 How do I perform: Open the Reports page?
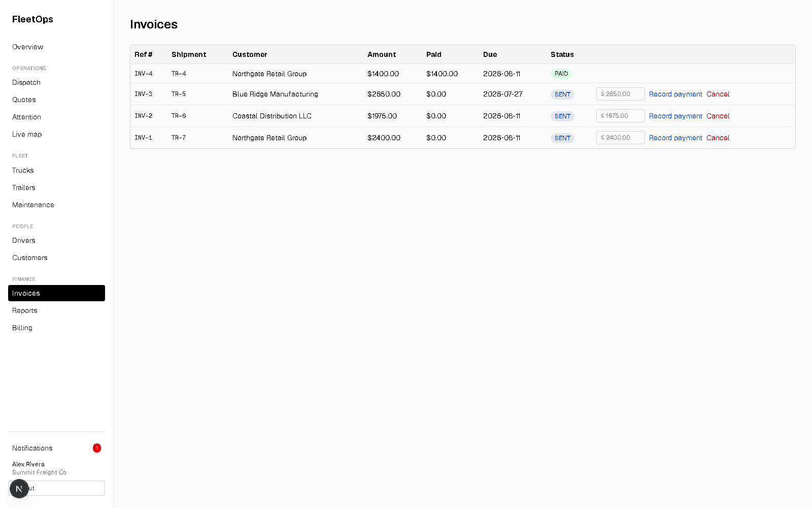(x=56, y=310)
